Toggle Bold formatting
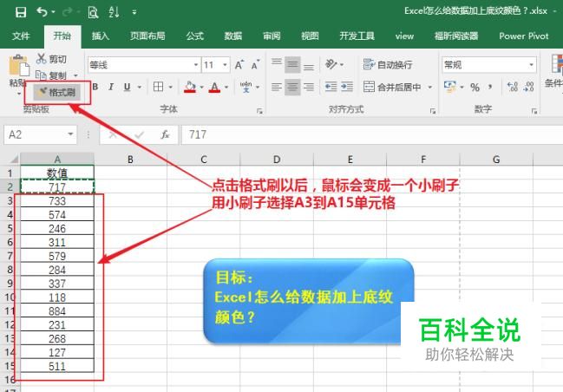 tap(95, 87)
